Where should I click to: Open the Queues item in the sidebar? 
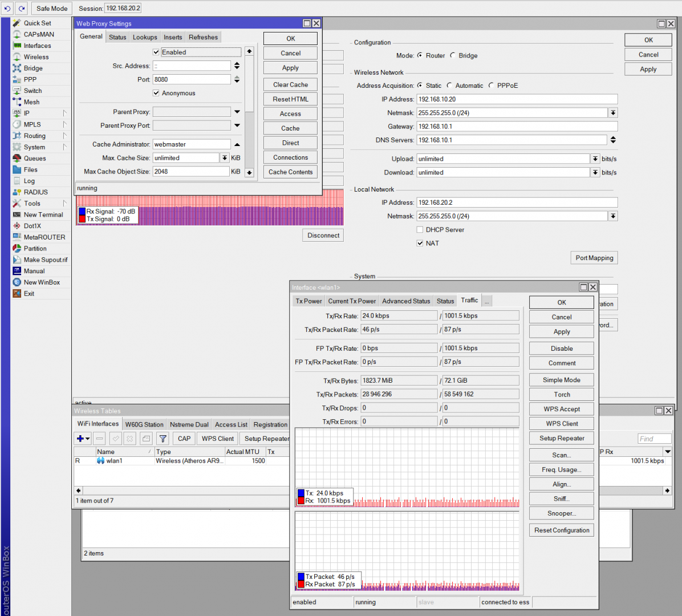[35, 159]
